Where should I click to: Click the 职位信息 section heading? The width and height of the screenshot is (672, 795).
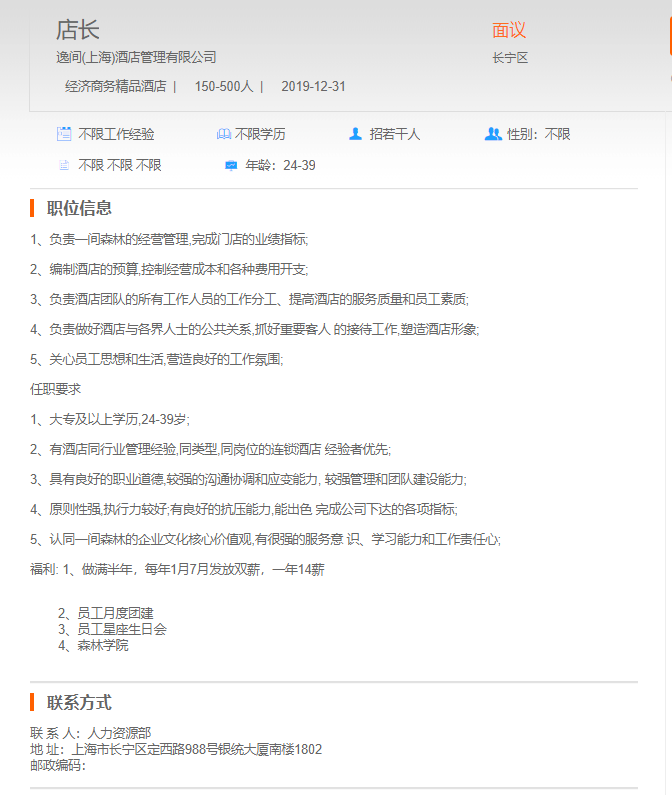[x=79, y=208]
